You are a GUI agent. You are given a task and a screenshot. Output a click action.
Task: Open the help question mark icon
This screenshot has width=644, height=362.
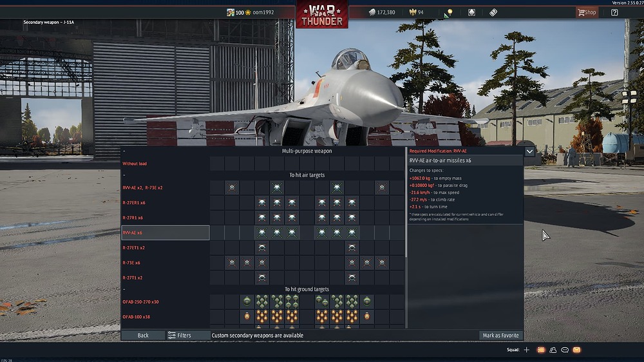(x=614, y=12)
